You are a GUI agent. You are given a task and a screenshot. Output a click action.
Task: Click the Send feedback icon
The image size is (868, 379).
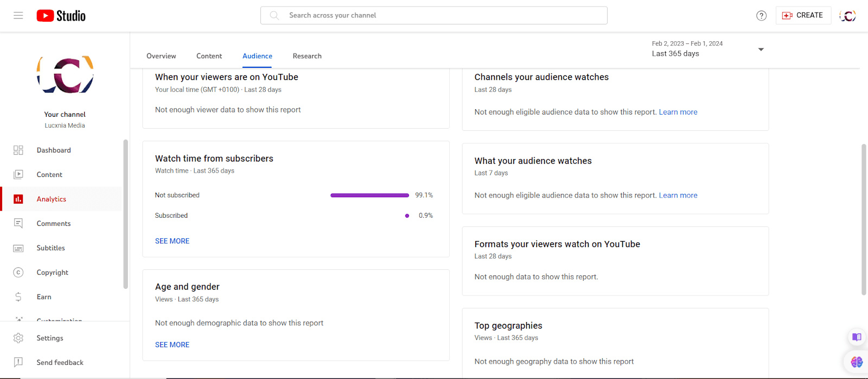18,363
